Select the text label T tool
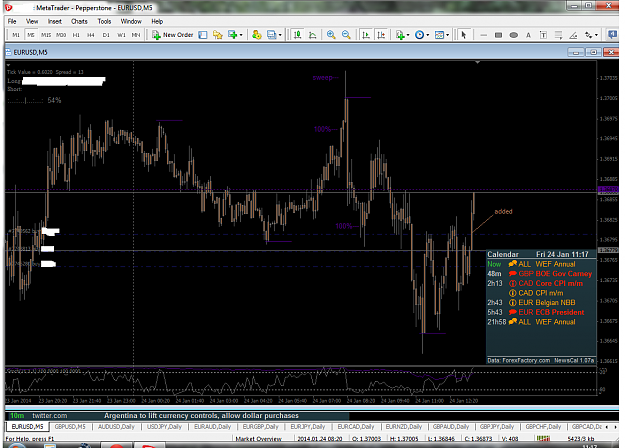Image resolution: width=625 pixels, height=448 pixels. tap(543, 35)
